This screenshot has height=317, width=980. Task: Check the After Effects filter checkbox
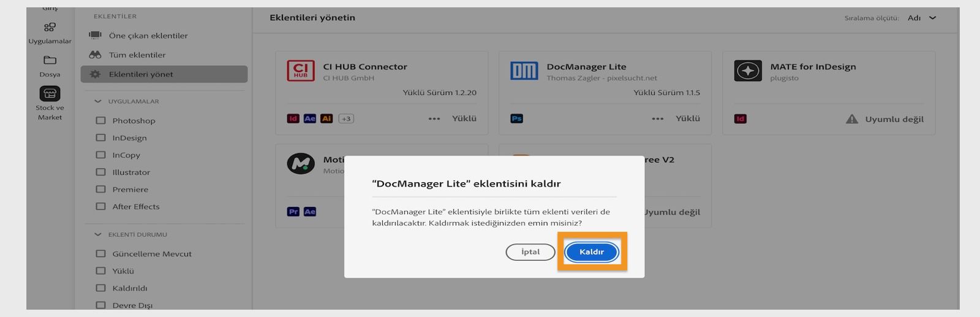(100, 206)
